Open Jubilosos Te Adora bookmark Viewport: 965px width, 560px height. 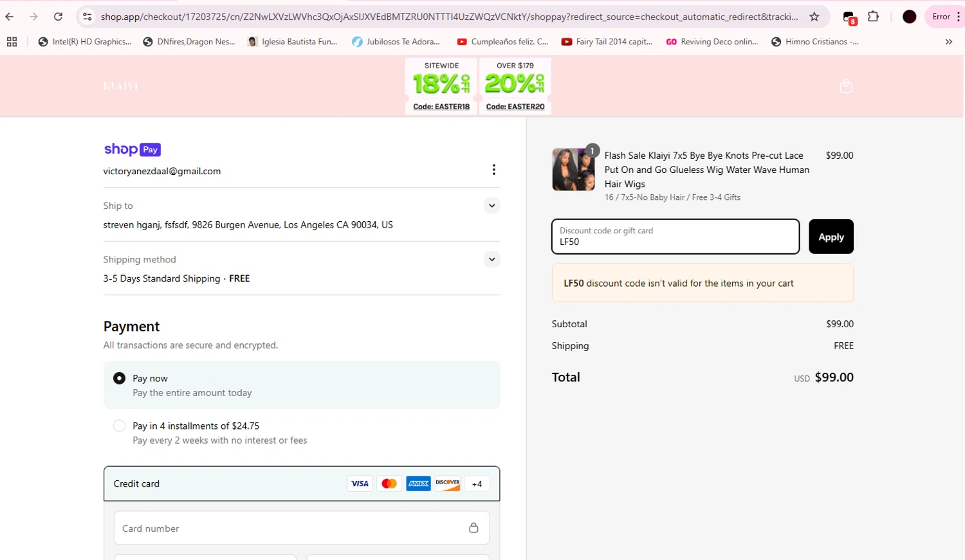396,42
